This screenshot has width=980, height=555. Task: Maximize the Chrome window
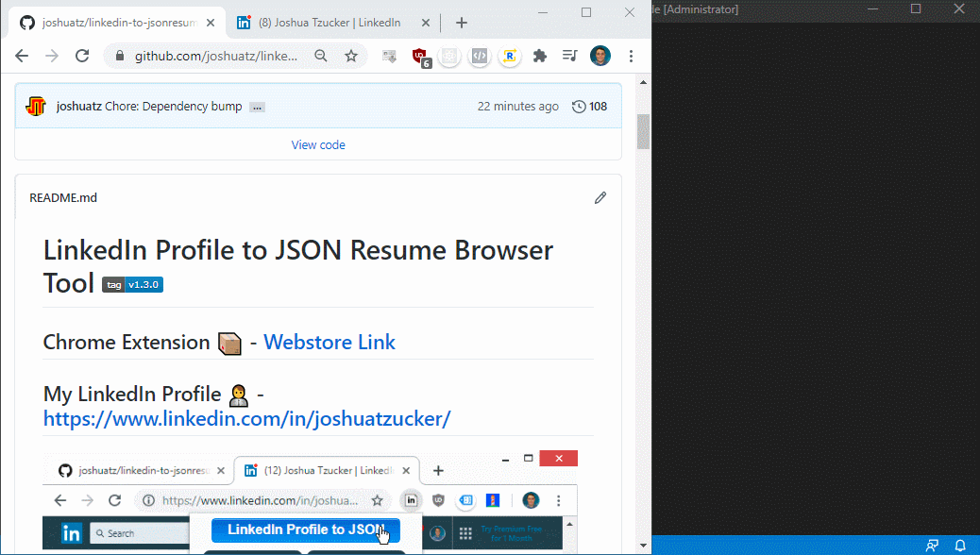586,12
